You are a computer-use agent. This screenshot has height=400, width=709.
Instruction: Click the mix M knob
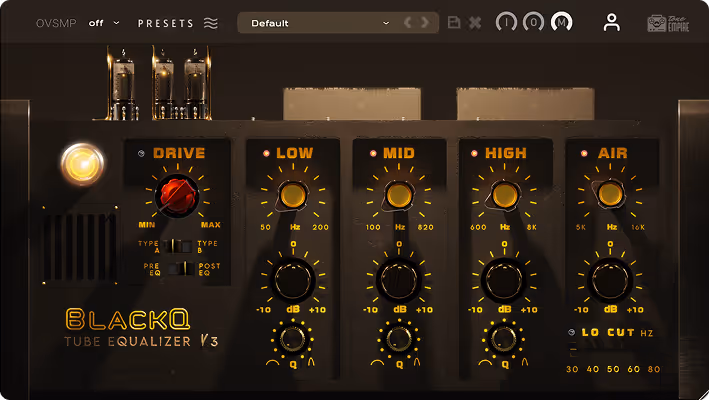(562, 22)
